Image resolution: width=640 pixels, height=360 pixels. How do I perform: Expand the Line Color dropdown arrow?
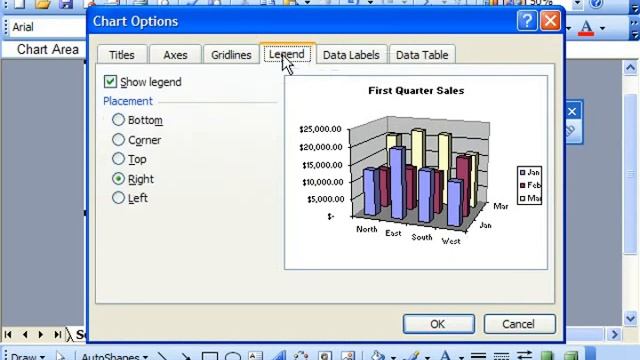pyautogui.click(x=427, y=358)
